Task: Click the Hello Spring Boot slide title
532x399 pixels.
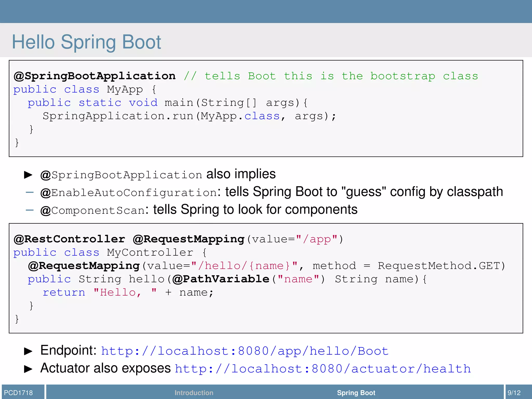Action: click(x=86, y=42)
